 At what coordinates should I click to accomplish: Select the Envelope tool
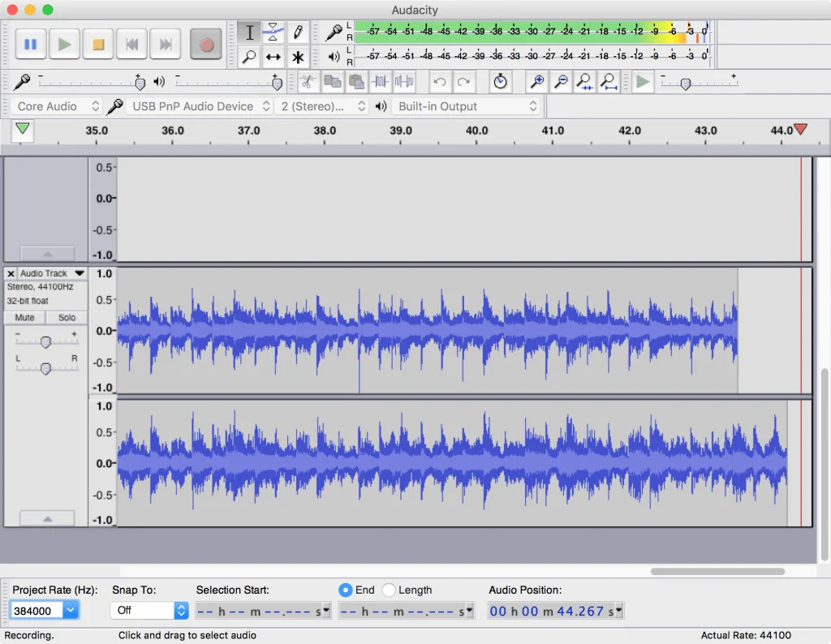(273, 32)
